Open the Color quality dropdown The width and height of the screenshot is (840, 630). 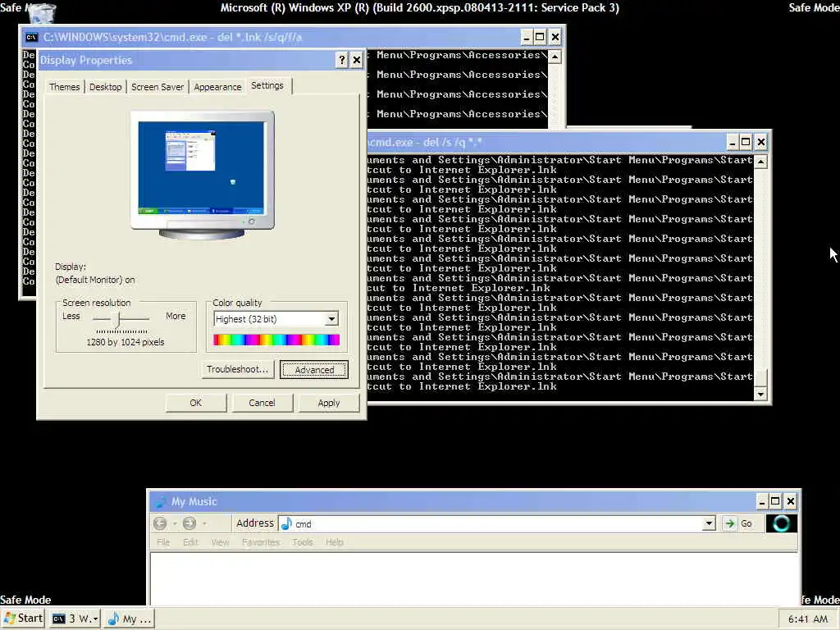(x=331, y=319)
